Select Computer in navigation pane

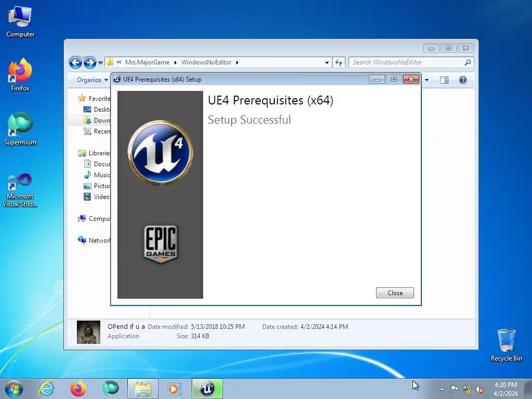click(94, 219)
